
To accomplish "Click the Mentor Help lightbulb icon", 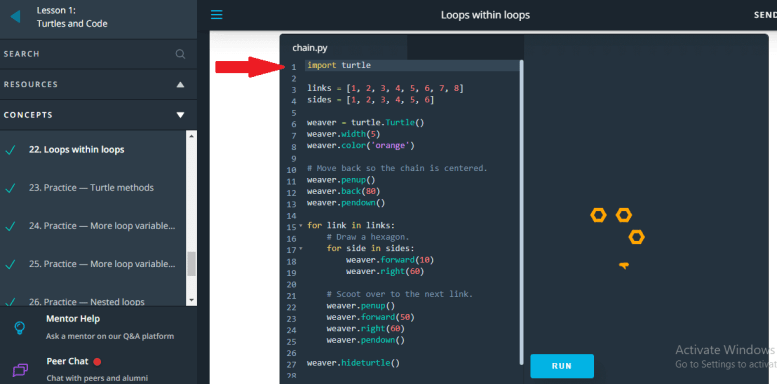I will tap(20, 327).
